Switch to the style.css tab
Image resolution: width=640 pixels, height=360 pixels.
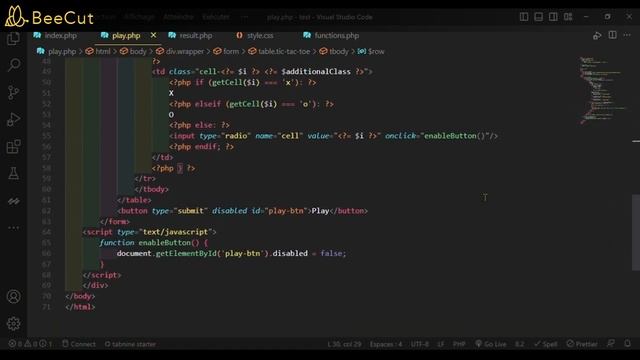pyautogui.click(x=260, y=36)
